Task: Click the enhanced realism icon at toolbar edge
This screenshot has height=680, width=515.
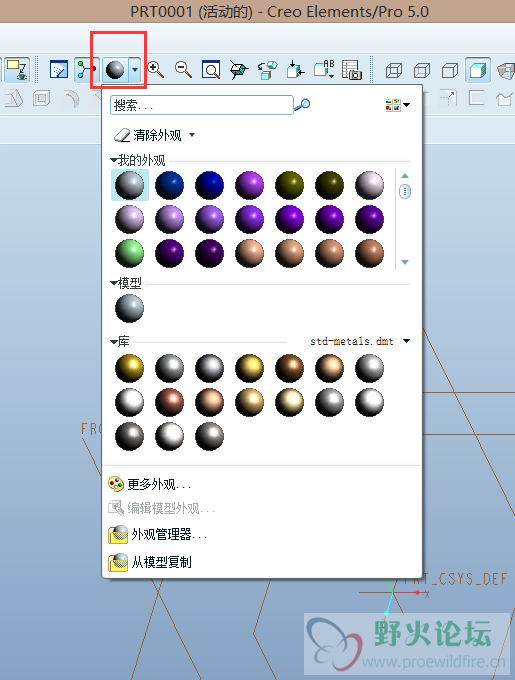Action: pyautogui.click(x=505, y=70)
